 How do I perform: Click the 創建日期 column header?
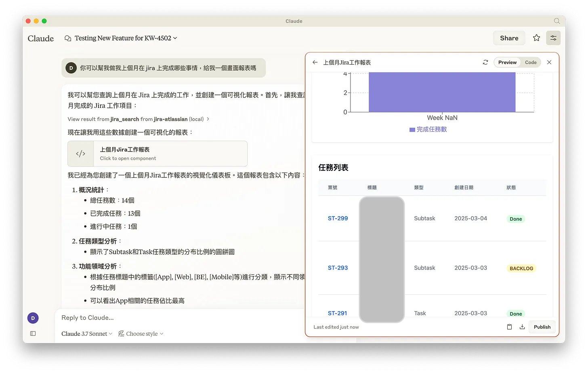point(464,188)
